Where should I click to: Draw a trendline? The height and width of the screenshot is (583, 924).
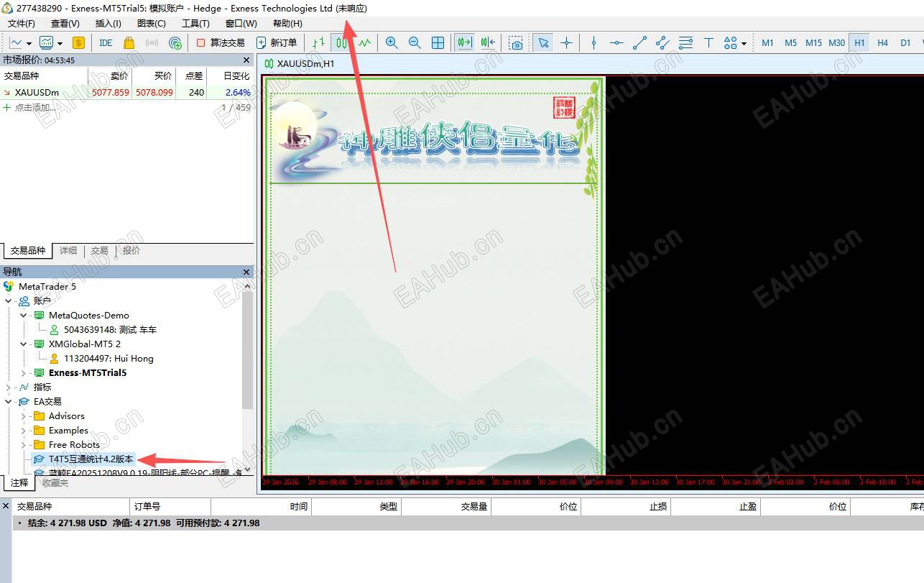tap(639, 42)
